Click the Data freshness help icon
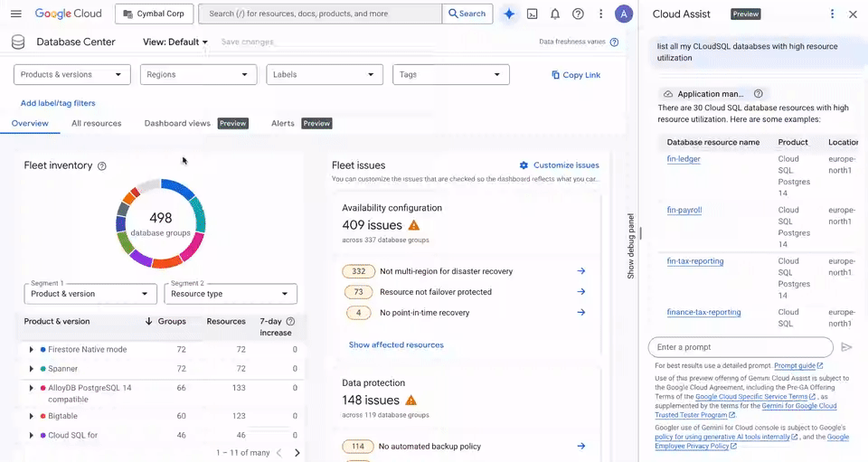868x462 pixels. [614, 42]
